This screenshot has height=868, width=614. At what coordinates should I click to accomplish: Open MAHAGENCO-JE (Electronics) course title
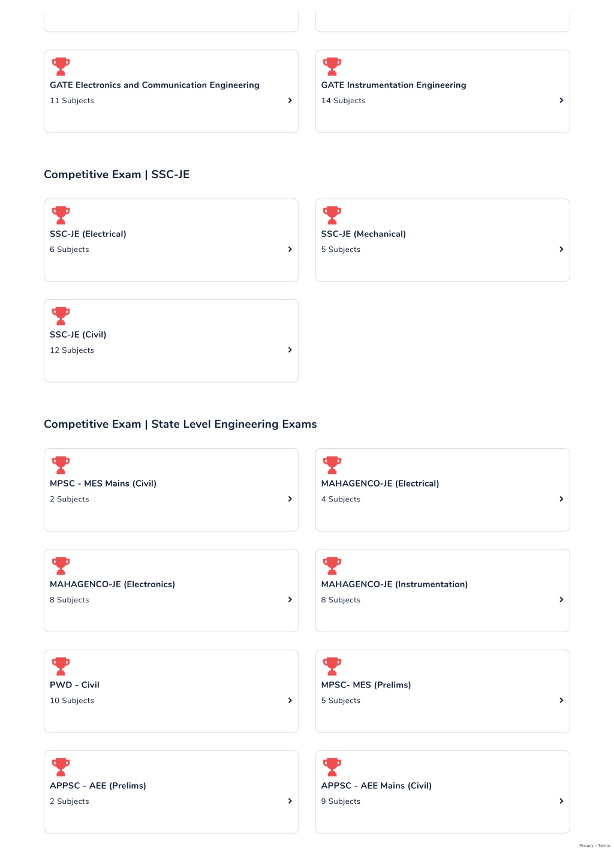(112, 584)
